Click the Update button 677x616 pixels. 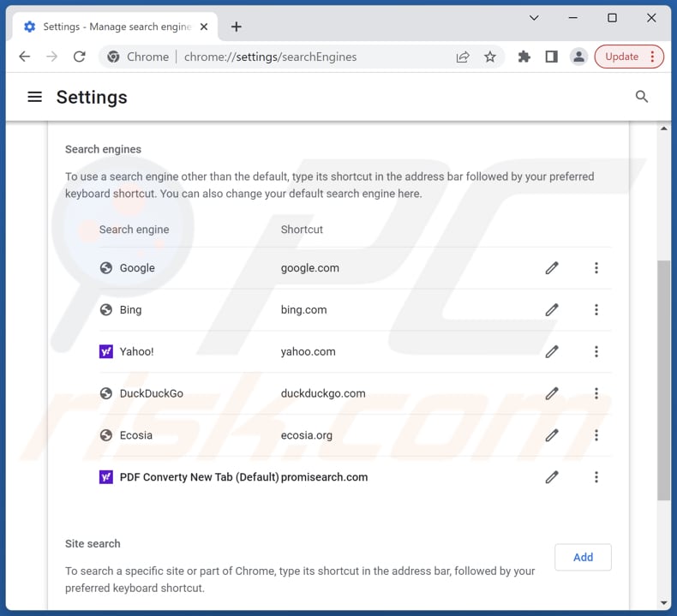tap(622, 57)
